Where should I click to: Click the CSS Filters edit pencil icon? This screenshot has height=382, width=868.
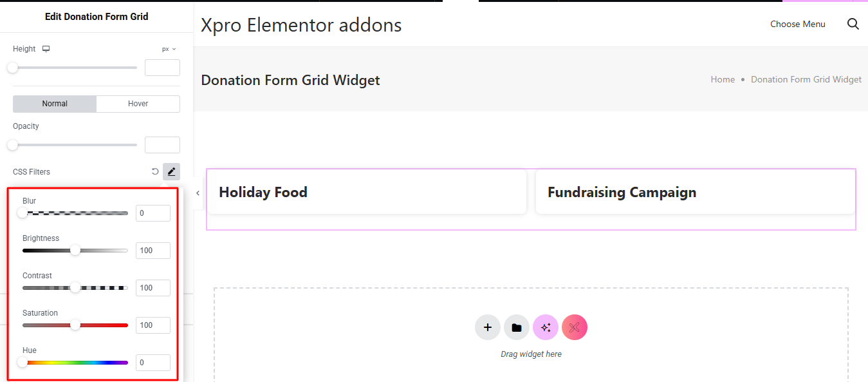(x=171, y=171)
